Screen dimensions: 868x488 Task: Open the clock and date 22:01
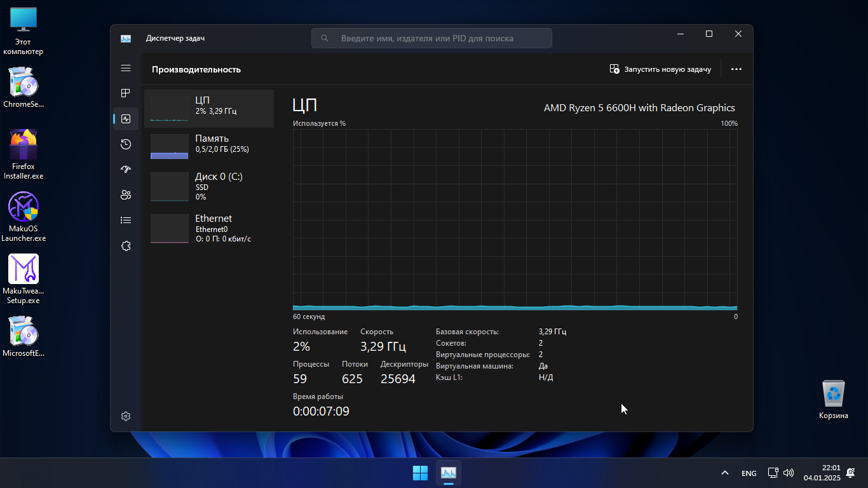822,473
